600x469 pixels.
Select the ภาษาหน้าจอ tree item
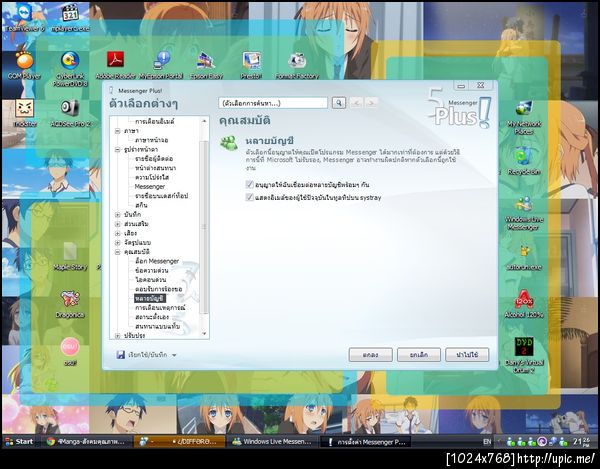152,140
